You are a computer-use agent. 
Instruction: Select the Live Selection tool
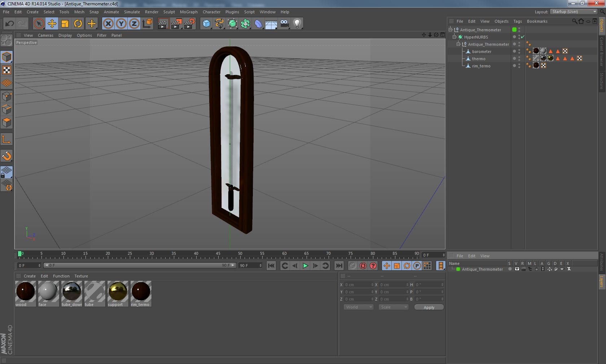tap(39, 24)
